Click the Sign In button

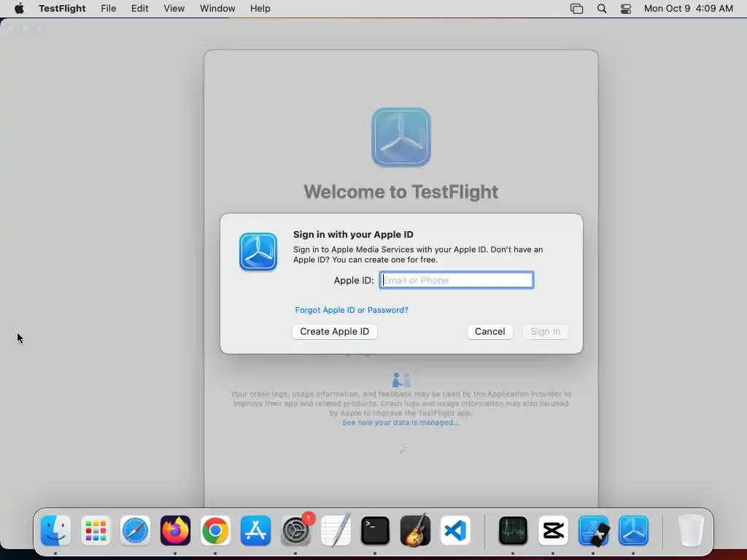click(x=546, y=332)
